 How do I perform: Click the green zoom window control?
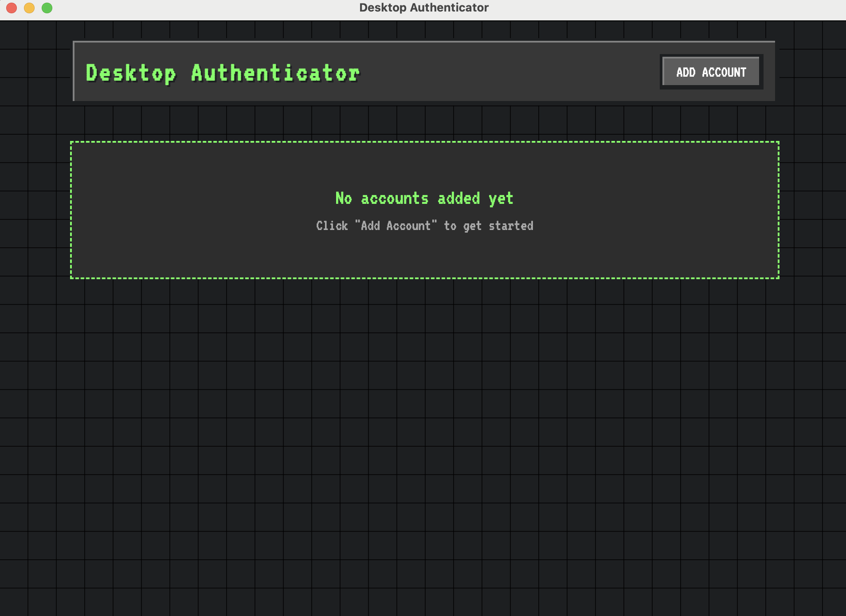(x=47, y=8)
